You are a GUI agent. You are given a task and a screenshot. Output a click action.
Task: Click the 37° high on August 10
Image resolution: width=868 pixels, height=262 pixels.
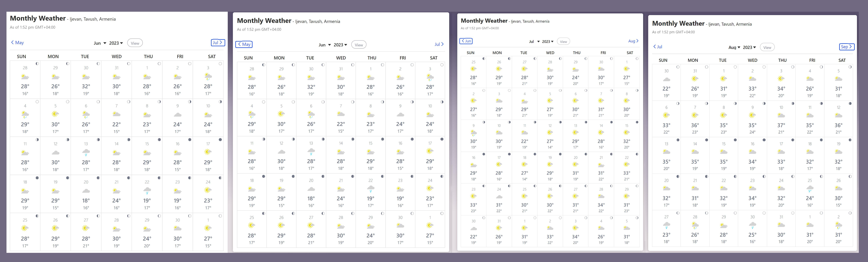pos(781,126)
